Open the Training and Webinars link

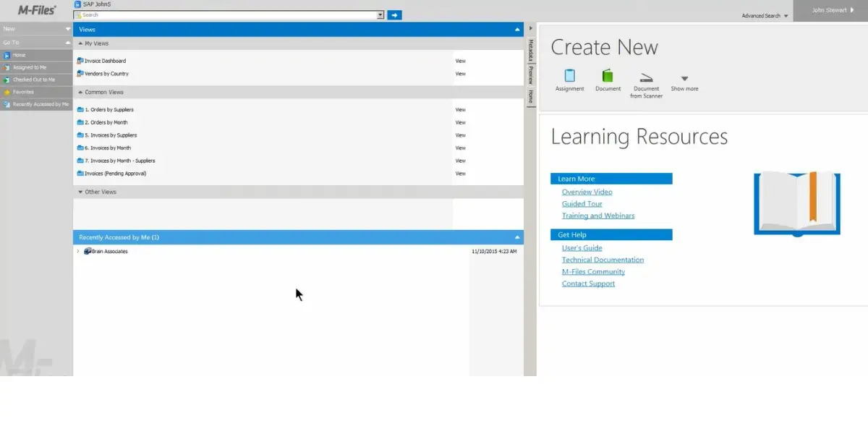pyautogui.click(x=598, y=216)
